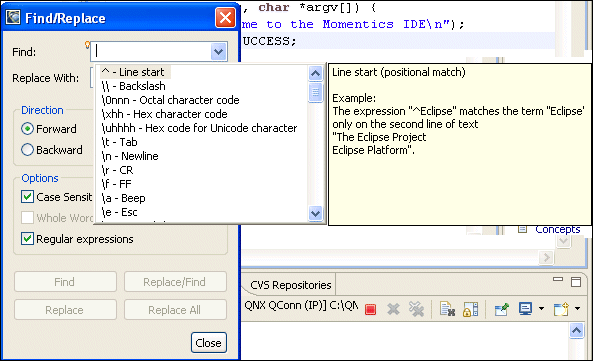
Task: Click the Replace button
Action: click(65, 310)
